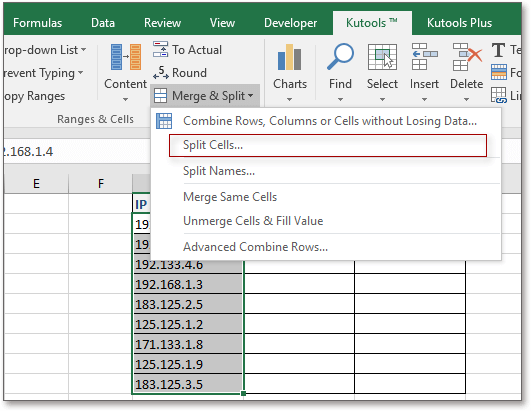Select cell containing 192.133.4.6

[188, 264]
